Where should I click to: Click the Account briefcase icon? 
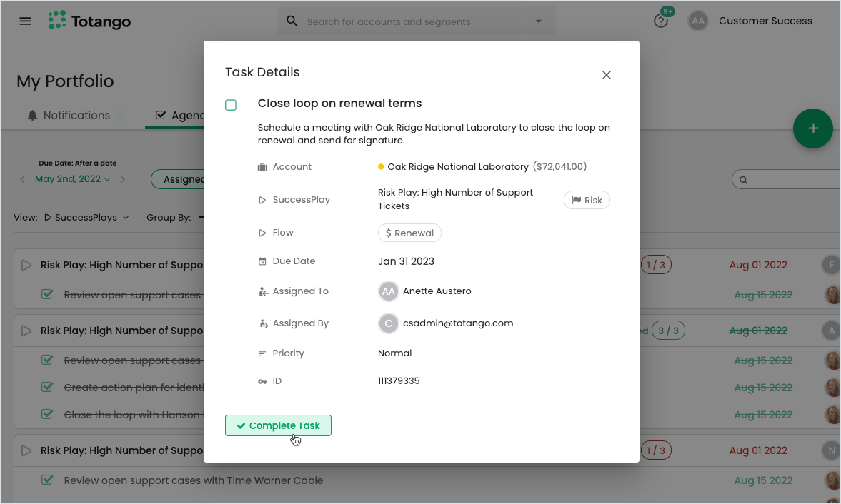[262, 166]
